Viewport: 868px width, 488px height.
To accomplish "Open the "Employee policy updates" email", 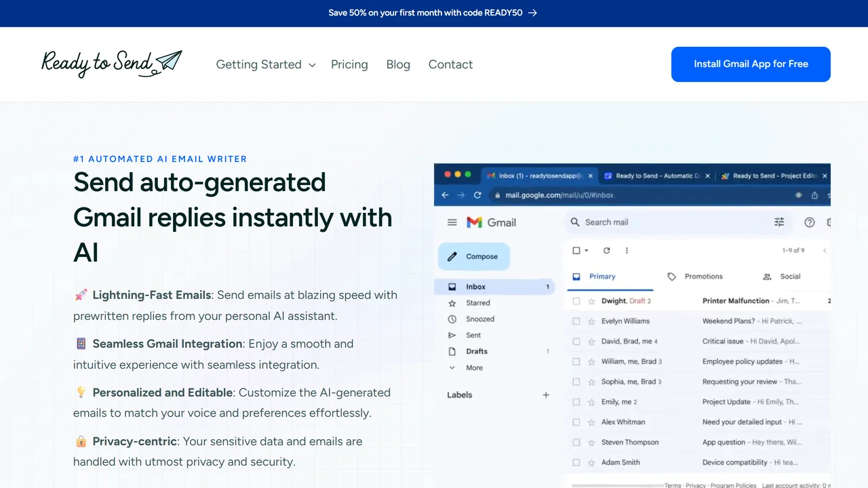I will 742,362.
